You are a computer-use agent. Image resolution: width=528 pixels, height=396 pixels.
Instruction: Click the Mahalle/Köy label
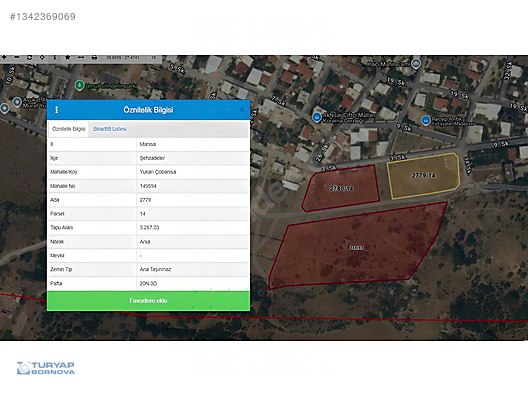64,172
